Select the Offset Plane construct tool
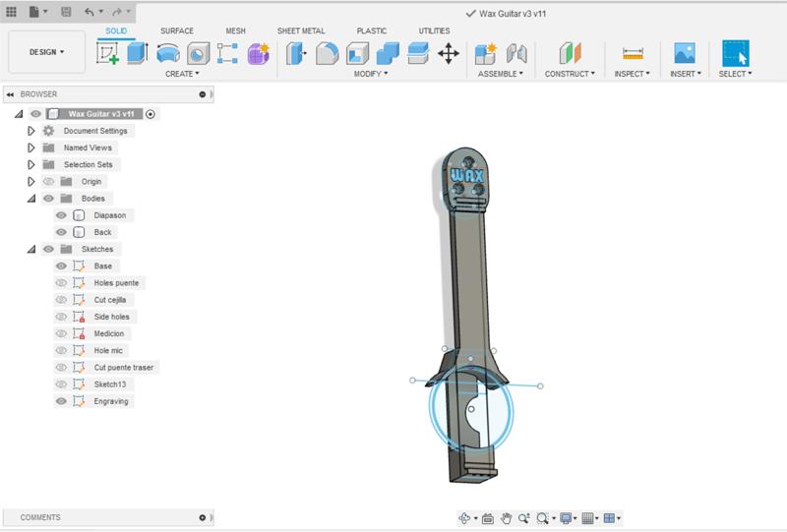The height and width of the screenshot is (532, 787). click(571, 53)
